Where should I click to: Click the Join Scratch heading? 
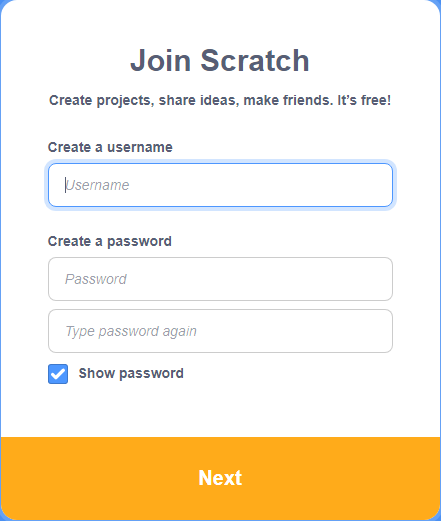click(x=220, y=60)
